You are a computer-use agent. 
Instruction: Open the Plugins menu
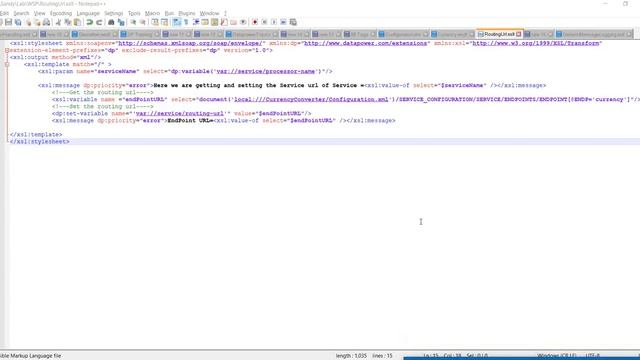pos(187,13)
